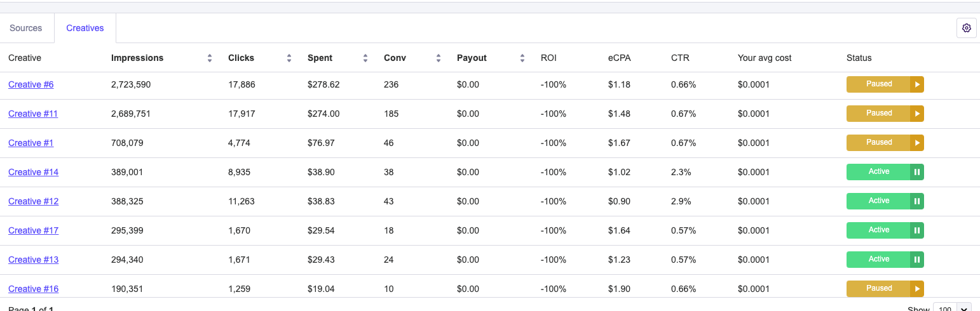Viewport: 980px width, 311px height.
Task: Sort table by Clicks column arrows
Action: point(289,58)
